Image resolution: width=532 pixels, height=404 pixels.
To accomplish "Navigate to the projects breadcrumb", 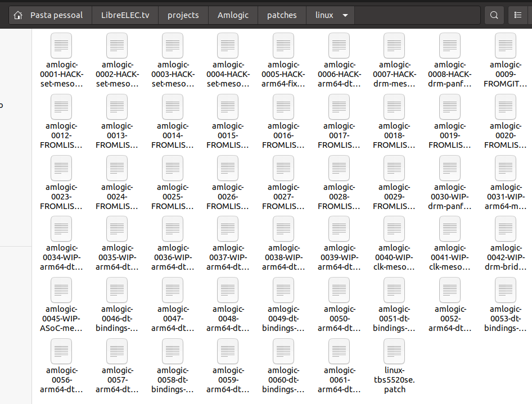I will point(183,15).
